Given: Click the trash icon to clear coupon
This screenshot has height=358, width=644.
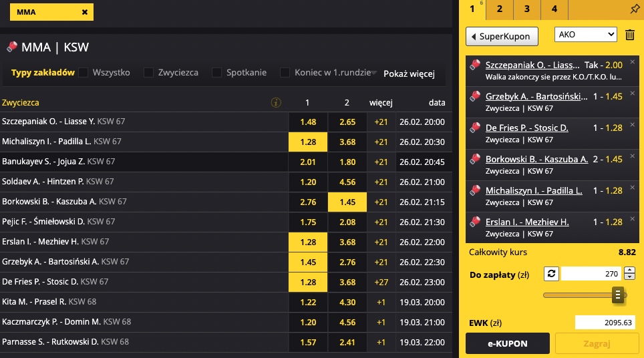Looking at the screenshot, I should click(x=629, y=35).
